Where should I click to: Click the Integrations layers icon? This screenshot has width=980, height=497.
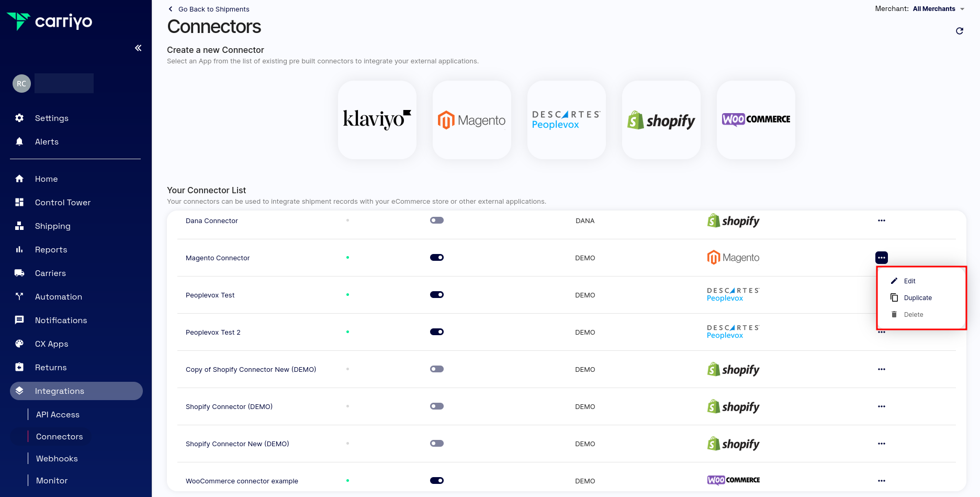click(19, 391)
